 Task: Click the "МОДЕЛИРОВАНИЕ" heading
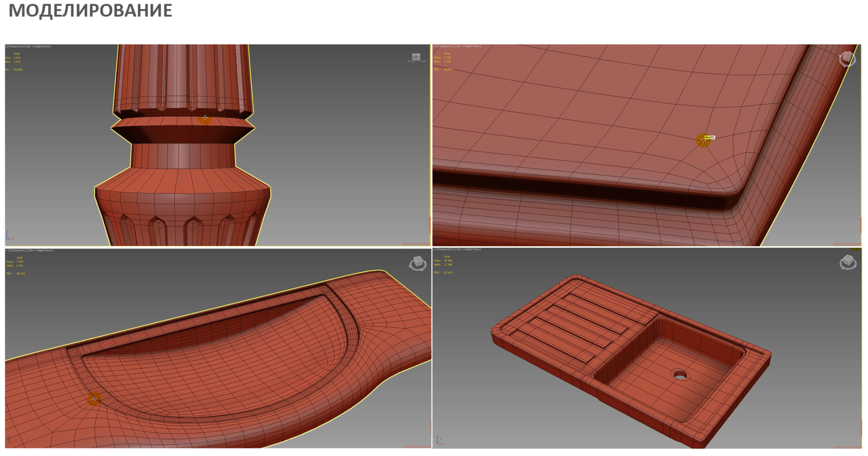click(90, 11)
